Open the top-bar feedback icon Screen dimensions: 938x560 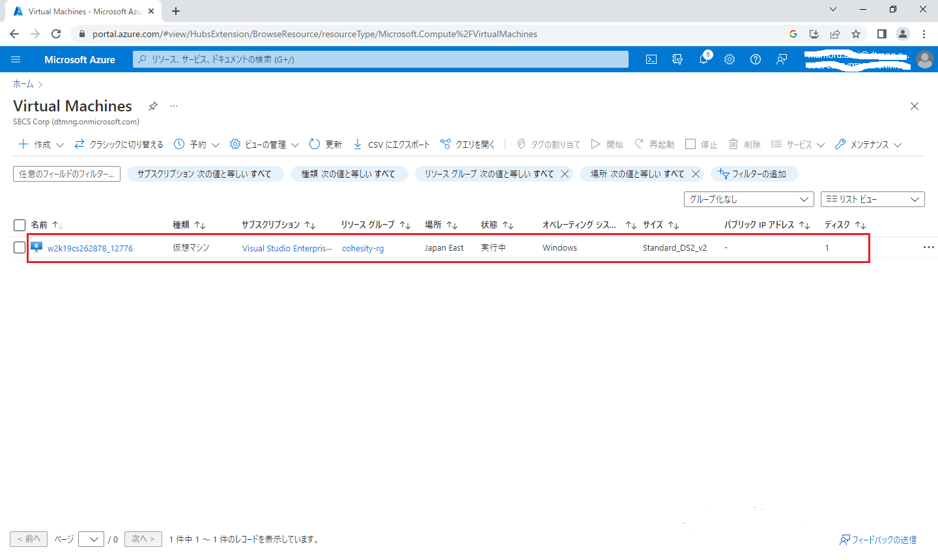(782, 59)
